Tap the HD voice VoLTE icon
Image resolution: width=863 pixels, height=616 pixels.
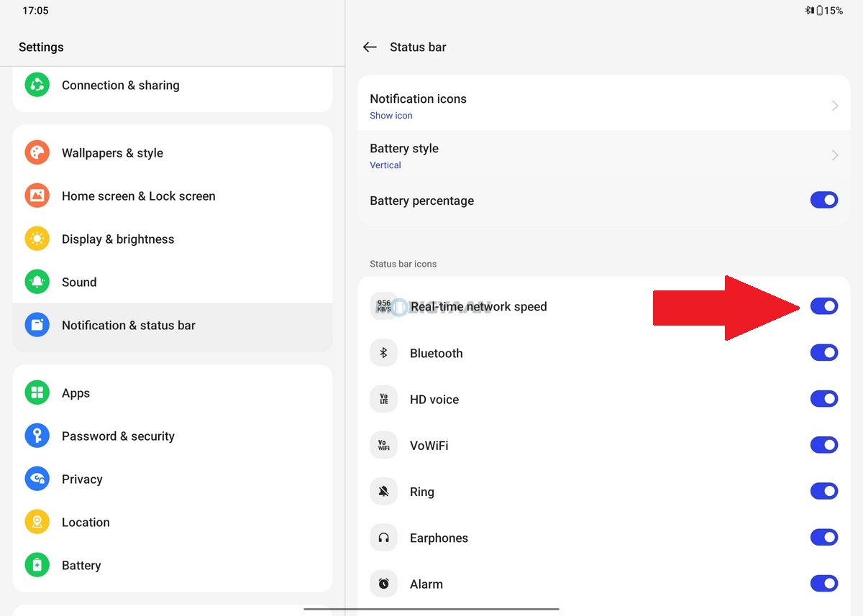383,400
